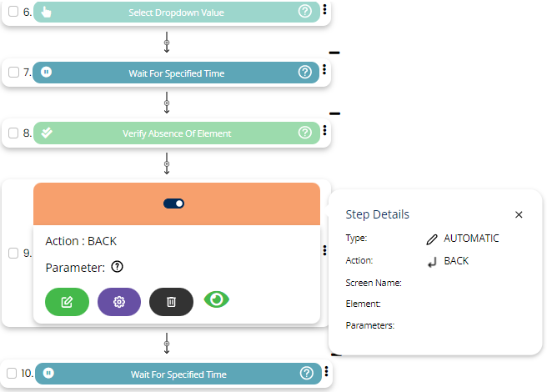Open the step 7 kebab menu
The height and width of the screenshot is (392, 547).
pyautogui.click(x=324, y=73)
